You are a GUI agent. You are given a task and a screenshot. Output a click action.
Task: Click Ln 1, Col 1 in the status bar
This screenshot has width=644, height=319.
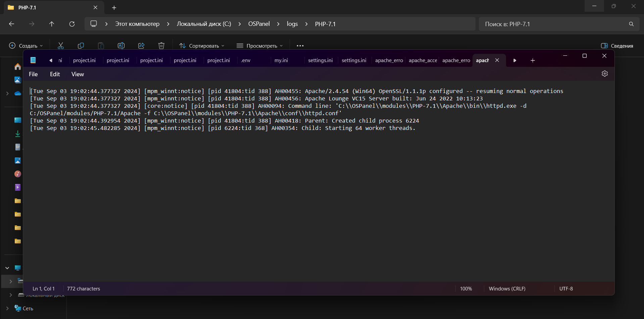[44, 289]
